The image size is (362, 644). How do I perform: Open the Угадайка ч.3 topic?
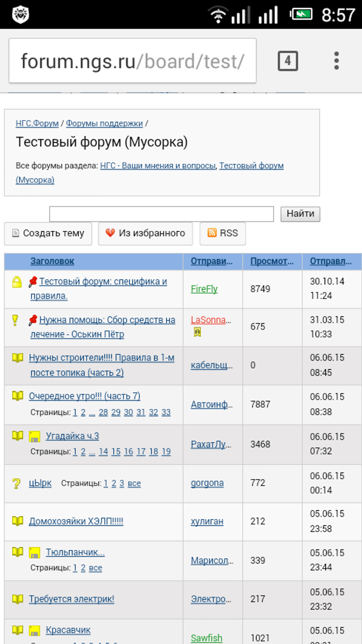tap(72, 436)
